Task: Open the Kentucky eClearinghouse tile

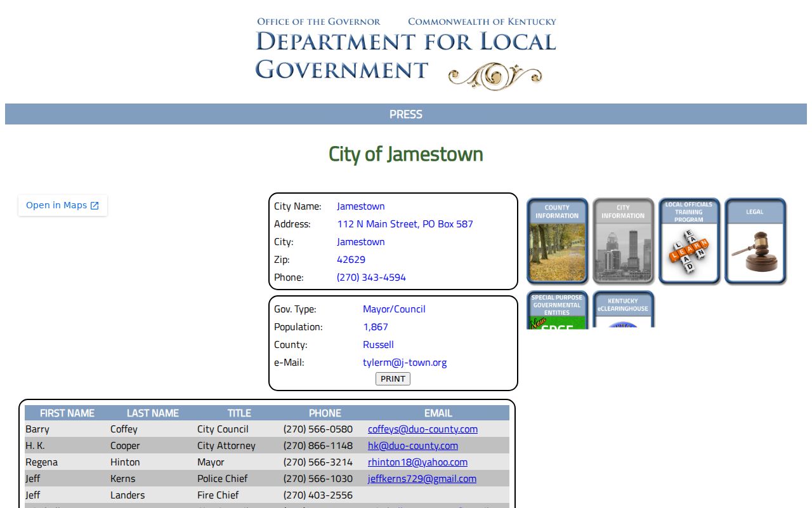Action: 623,310
